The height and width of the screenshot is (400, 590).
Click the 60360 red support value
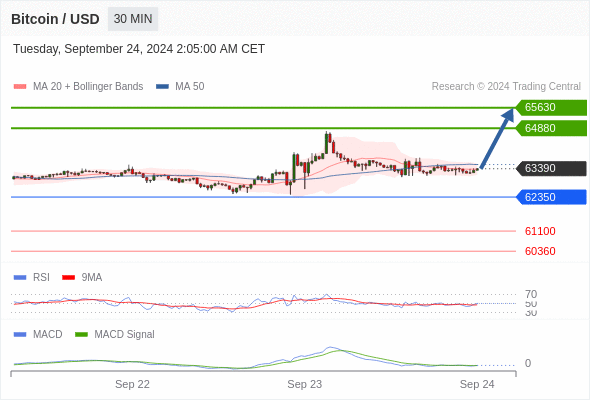tap(540, 251)
